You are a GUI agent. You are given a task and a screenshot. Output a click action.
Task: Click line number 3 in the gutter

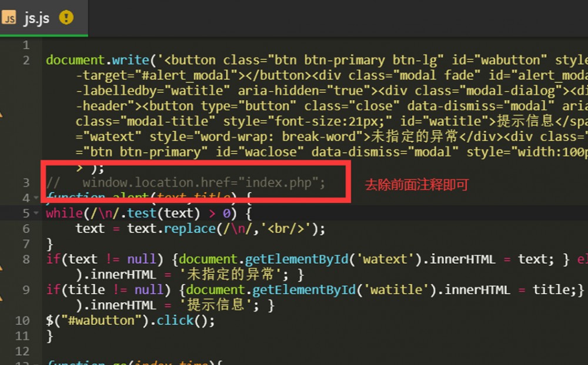(x=26, y=183)
